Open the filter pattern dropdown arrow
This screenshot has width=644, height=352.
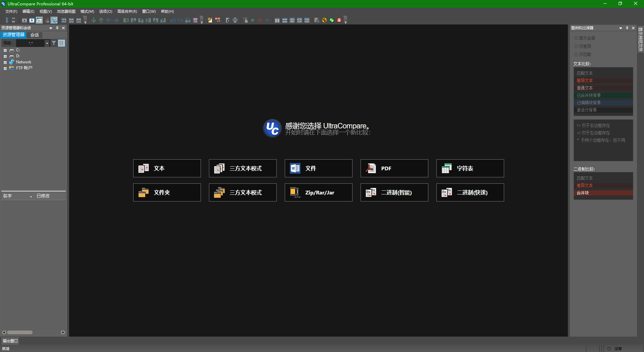pos(47,43)
